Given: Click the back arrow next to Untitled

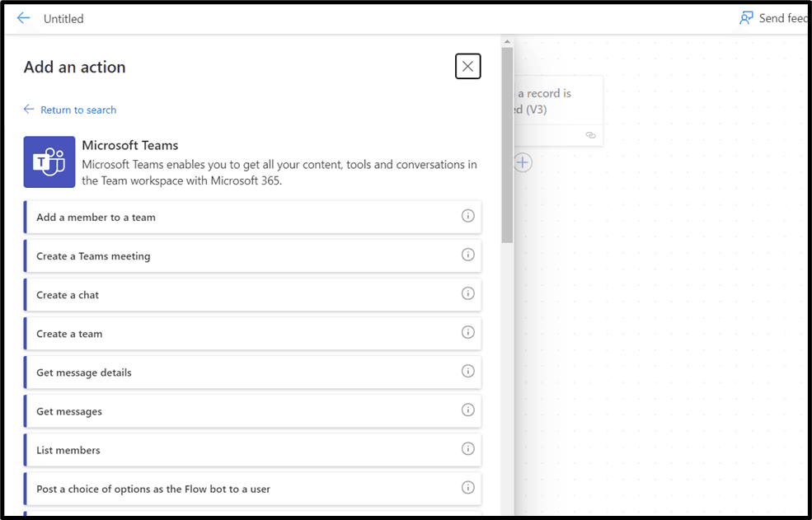Looking at the screenshot, I should pyautogui.click(x=23, y=18).
